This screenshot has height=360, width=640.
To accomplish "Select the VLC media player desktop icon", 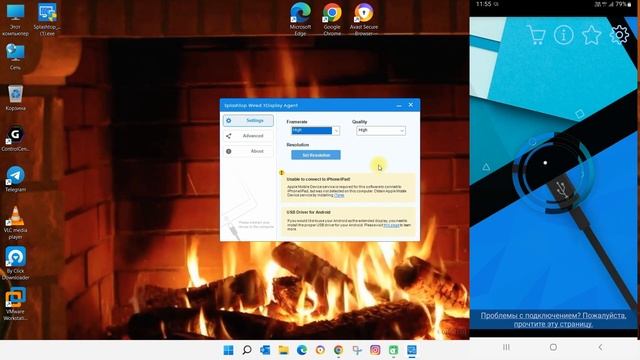I will coord(16,223).
